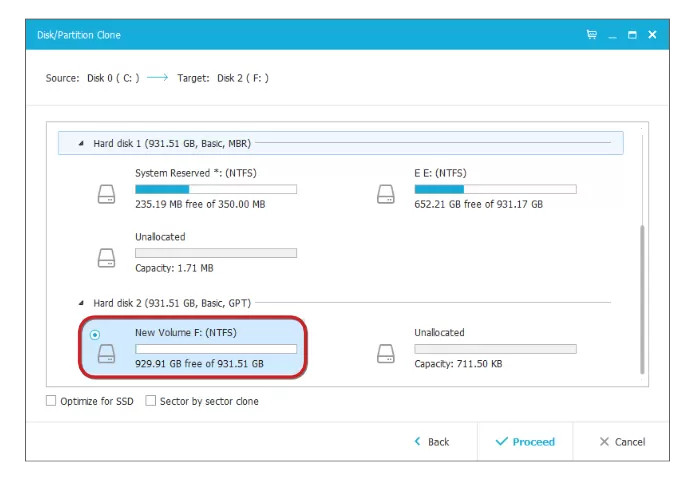695x480 pixels.
Task: Select the New Volume F: radio button
Action: click(95, 334)
